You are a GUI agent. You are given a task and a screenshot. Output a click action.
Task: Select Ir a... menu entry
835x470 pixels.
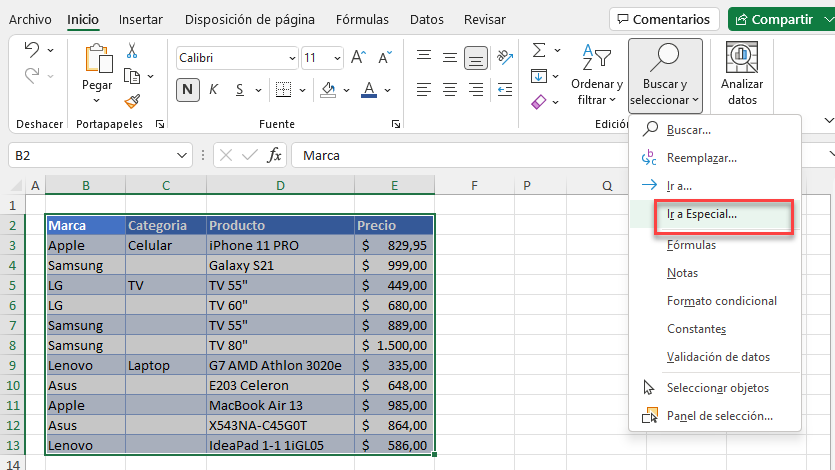tap(715, 186)
